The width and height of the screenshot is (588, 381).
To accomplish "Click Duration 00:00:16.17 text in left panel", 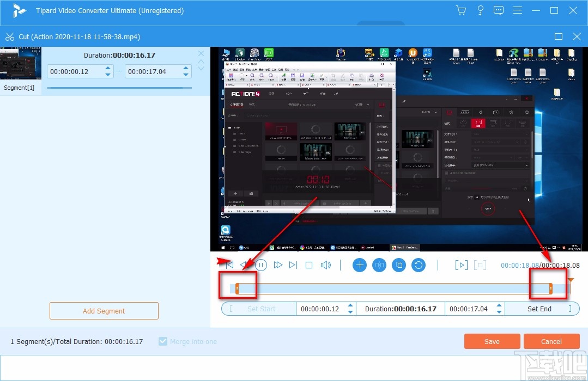I will pyautogui.click(x=119, y=55).
